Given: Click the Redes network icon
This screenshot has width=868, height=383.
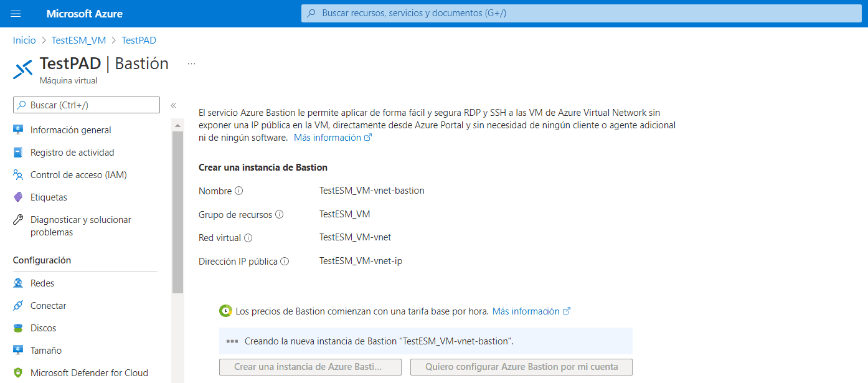Looking at the screenshot, I should 18,283.
